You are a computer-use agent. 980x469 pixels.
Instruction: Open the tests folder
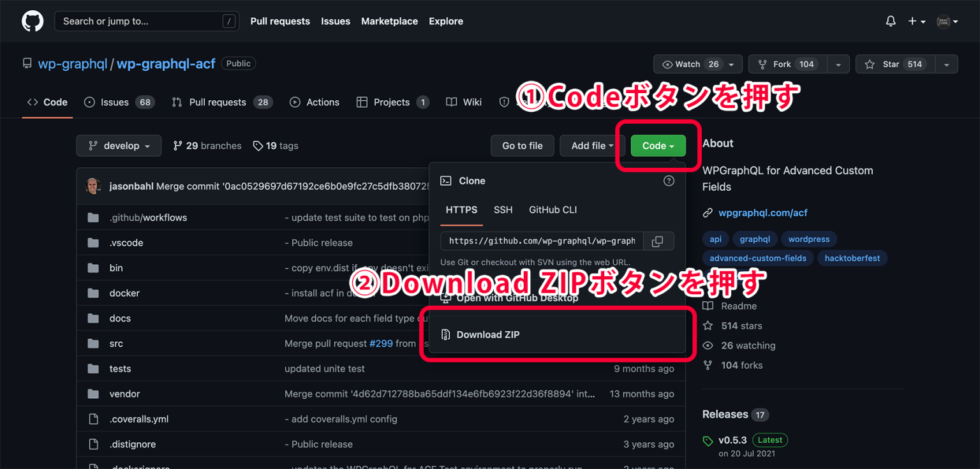click(120, 369)
